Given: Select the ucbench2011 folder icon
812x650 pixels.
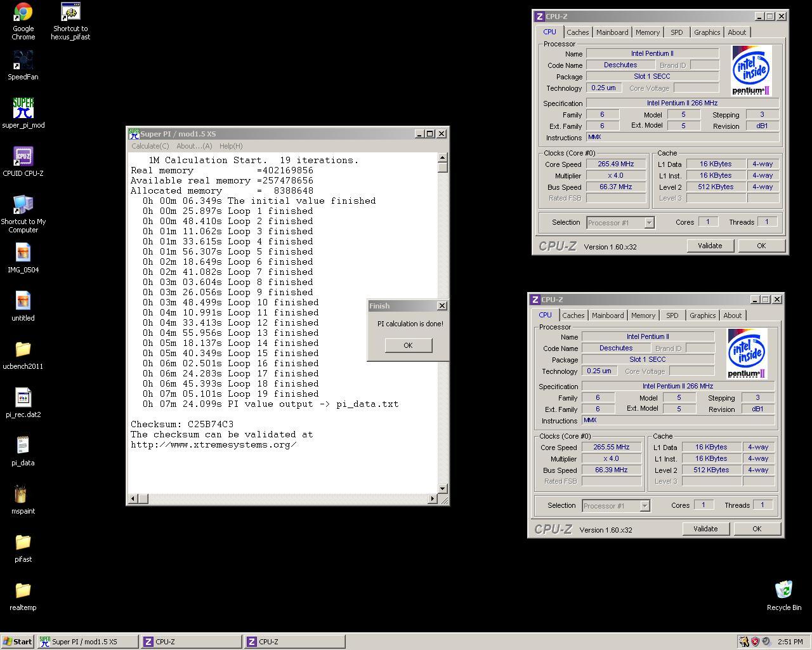Looking at the screenshot, I should point(23,349).
